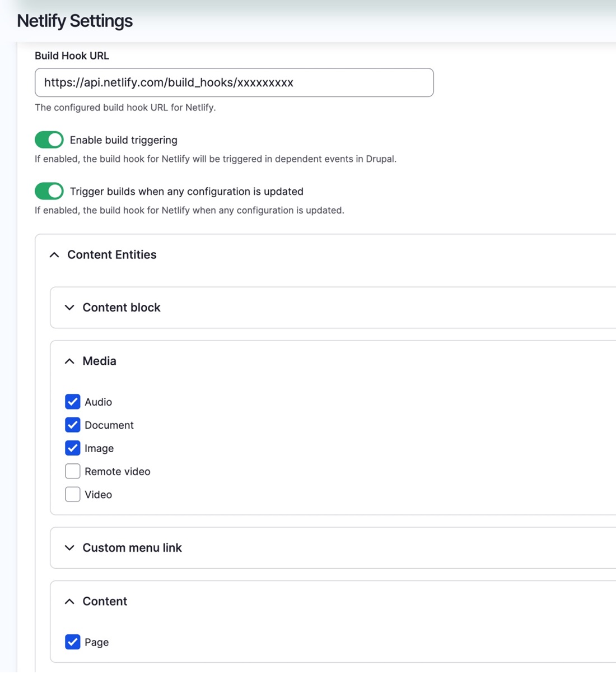Viewport: 616px width, 674px height.
Task: Deselect the Image media checkbox
Action: (x=72, y=448)
